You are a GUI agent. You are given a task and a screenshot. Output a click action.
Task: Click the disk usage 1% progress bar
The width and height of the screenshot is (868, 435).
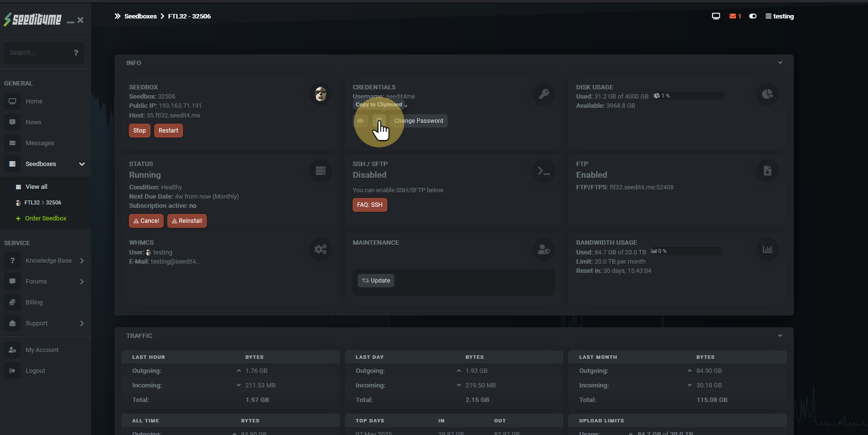[x=688, y=96]
